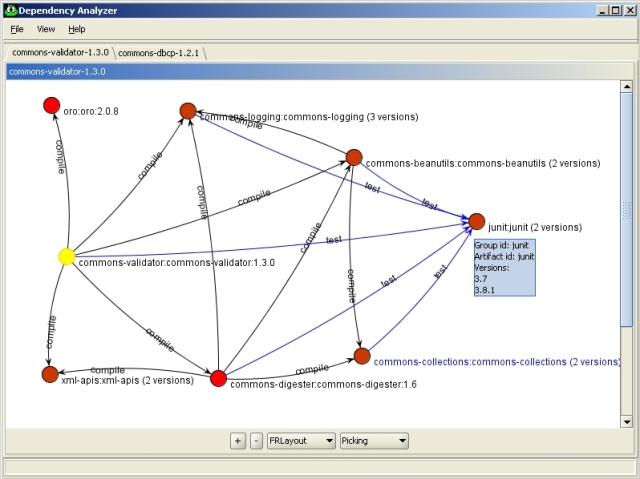Click the commons-digester red node
This screenshot has width=640, height=479.
(218, 378)
